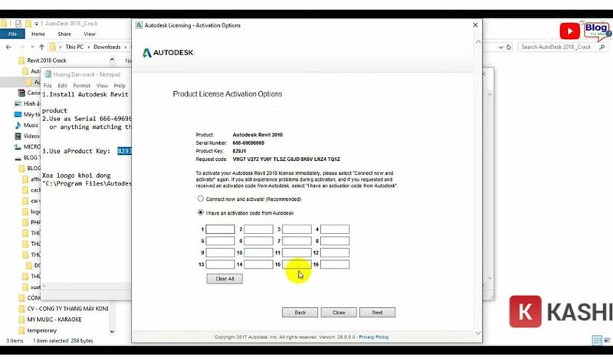Click the Product License Activation Options heading

pos(228,93)
